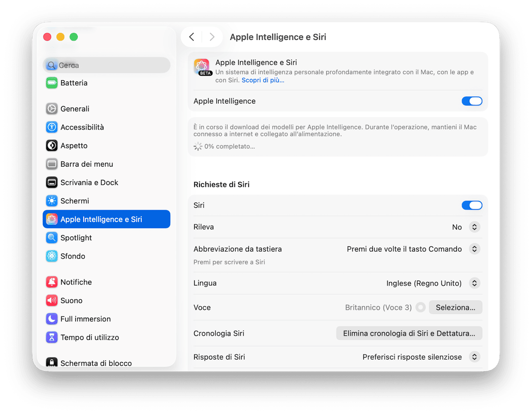Turn off the Siri switch

pyautogui.click(x=472, y=205)
